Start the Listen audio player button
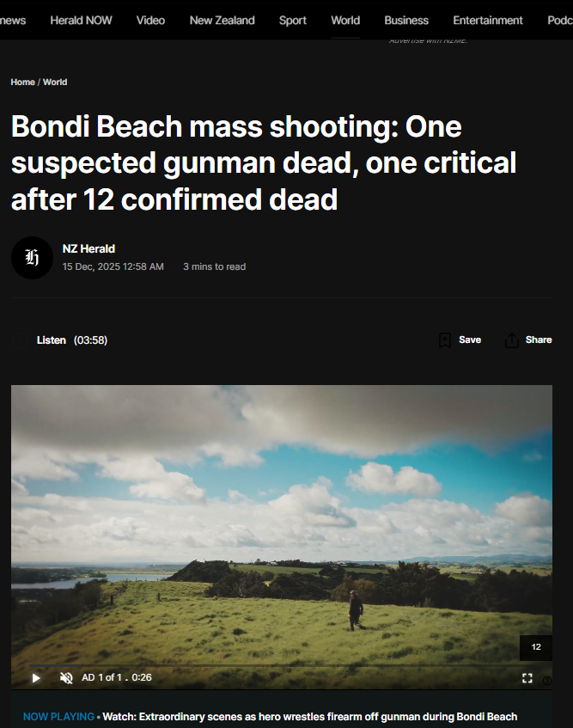Image resolution: width=573 pixels, height=728 pixels. [x=20, y=340]
